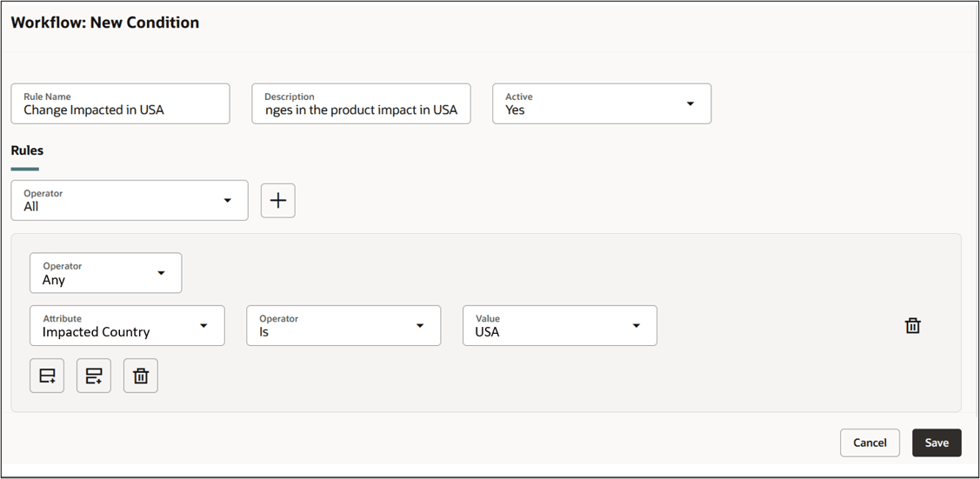Screen dimensions: 980x479
Task: Click the chevron arrow in the Value field
Action: 637,326
